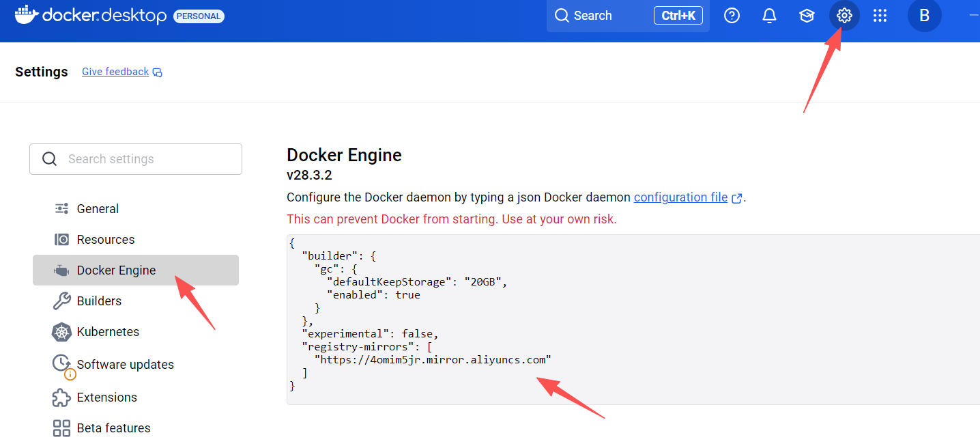The width and height of the screenshot is (980, 446).
Task: Click the "experimental": false line
Action: coord(370,334)
